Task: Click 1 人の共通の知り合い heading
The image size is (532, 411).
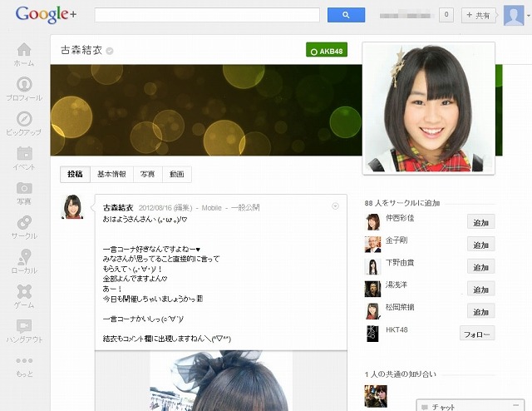Action: (x=401, y=374)
